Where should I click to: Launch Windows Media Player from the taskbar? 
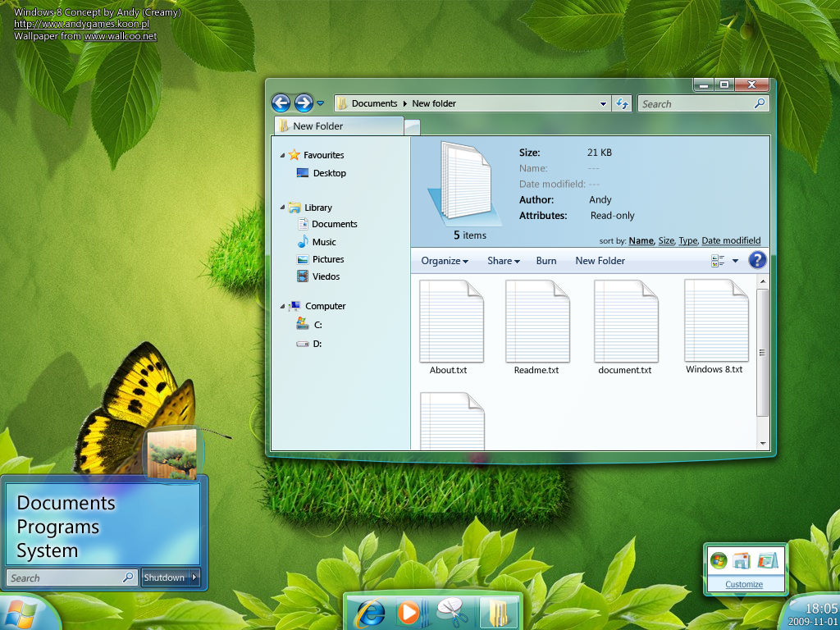[x=410, y=613]
